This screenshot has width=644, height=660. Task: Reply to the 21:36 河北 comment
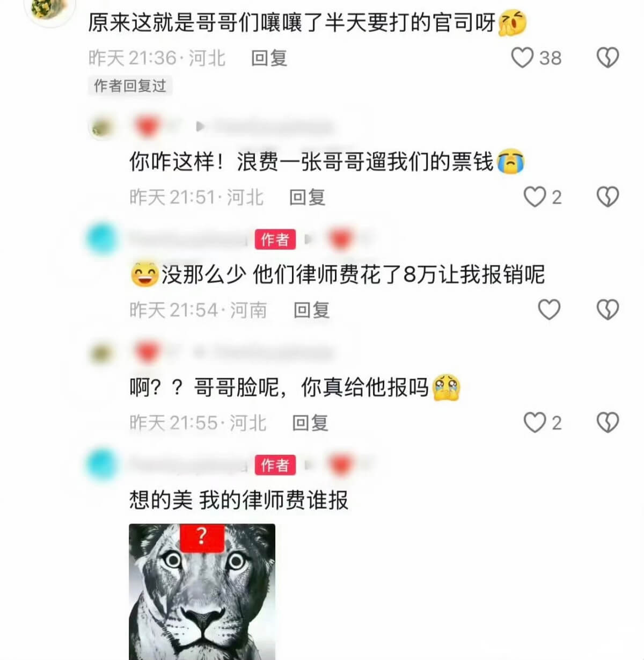click(x=269, y=58)
